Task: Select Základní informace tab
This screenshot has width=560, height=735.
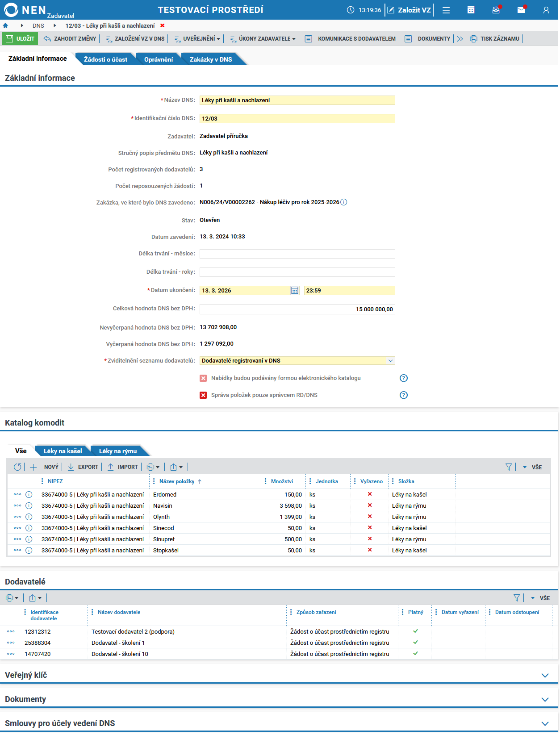Action: (x=38, y=58)
